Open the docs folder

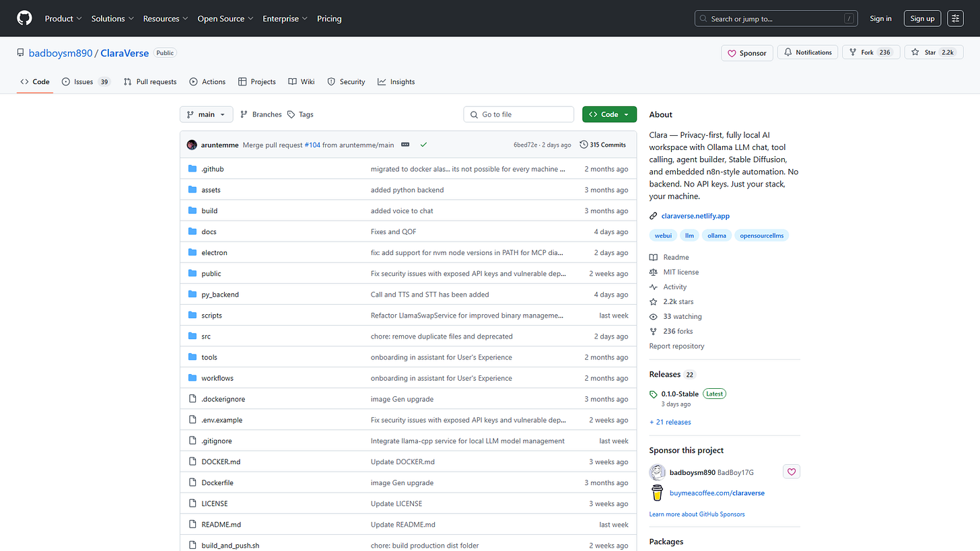pyautogui.click(x=209, y=231)
